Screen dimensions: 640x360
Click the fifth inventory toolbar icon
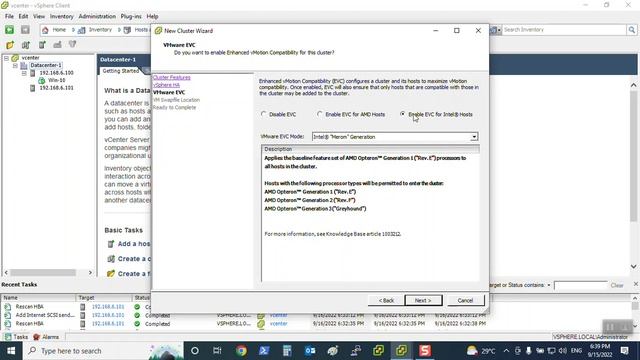pyautogui.click(x=73, y=44)
